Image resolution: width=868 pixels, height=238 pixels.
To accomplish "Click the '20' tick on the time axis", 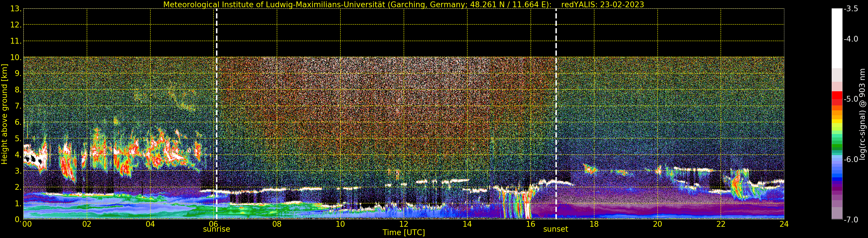I will [x=657, y=224].
